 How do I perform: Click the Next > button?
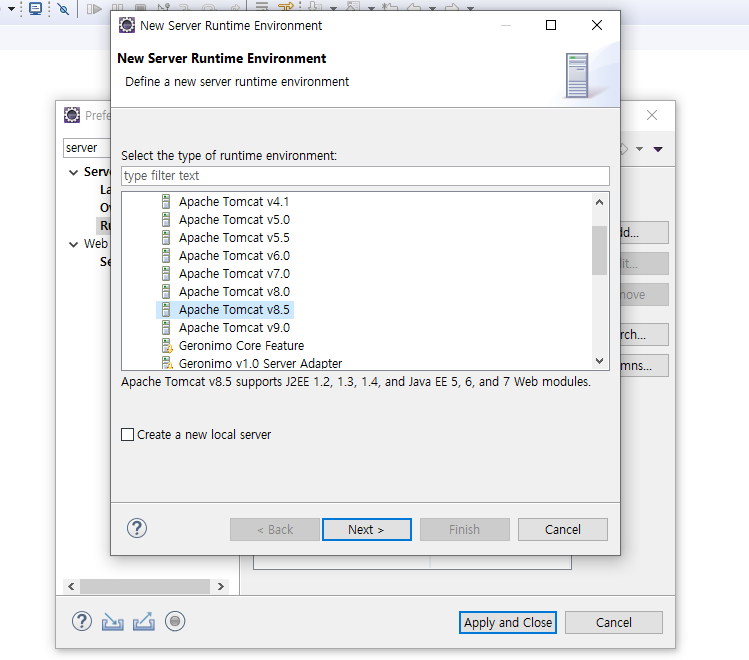[x=366, y=530]
